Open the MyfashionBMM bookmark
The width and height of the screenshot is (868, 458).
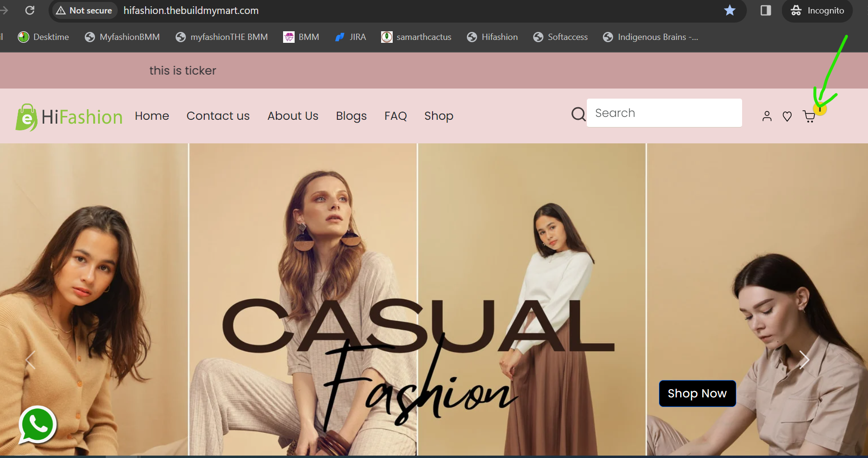coord(122,37)
